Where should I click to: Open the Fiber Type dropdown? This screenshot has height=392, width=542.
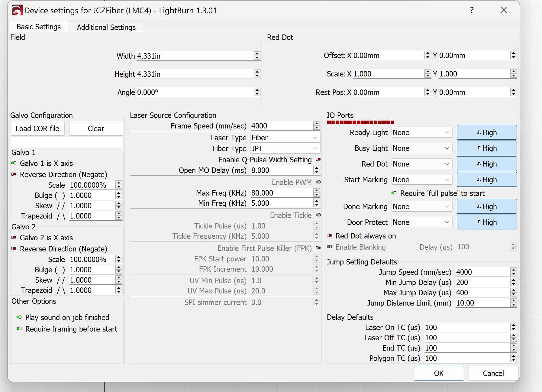point(285,148)
